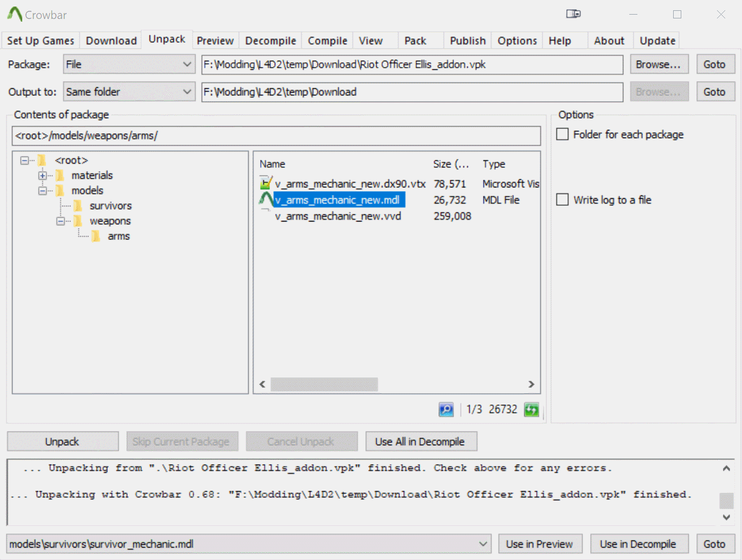
Task: Click the weapons folder icon in the tree
Action: tap(78, 221)
